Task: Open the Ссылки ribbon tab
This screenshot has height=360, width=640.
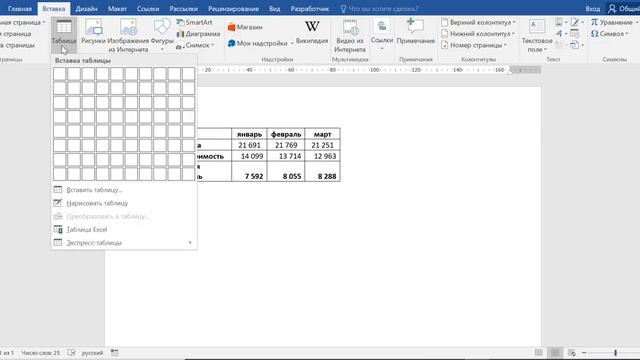Action: tap(148, 9)
